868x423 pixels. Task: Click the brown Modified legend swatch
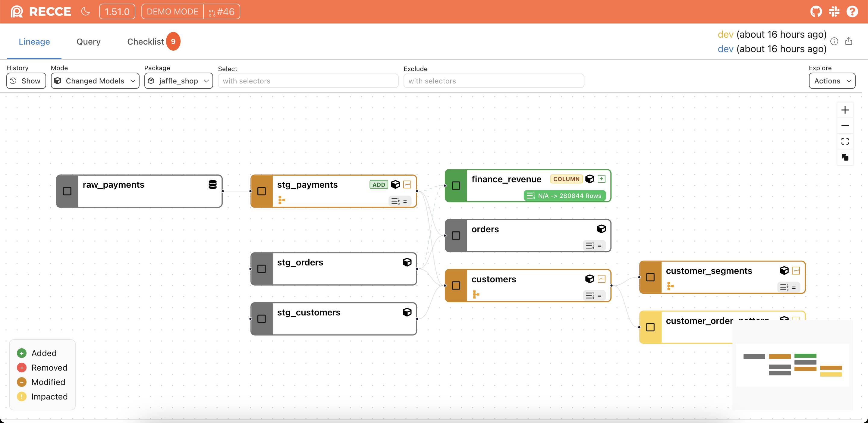[22, 382]
